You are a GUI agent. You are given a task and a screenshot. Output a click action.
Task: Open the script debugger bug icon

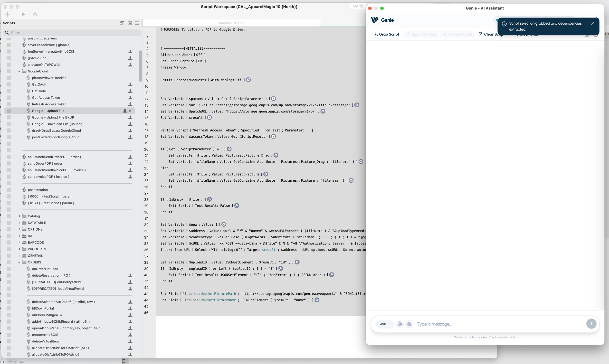[35, 14]
